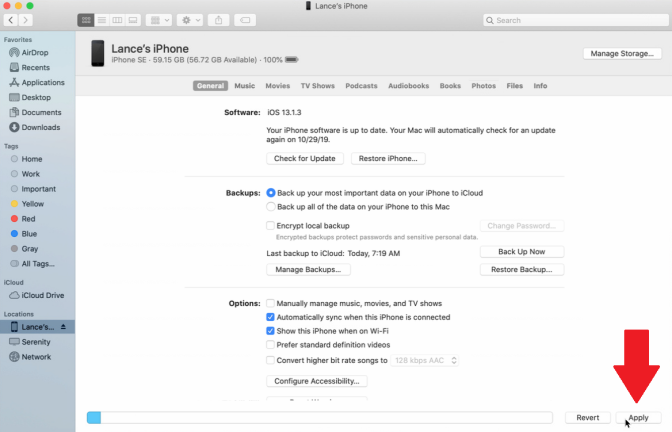The width and height of the screenshot is (672, 432).
Task: Toggle automatically sync when iPhone connected
Action: (270, 317)
